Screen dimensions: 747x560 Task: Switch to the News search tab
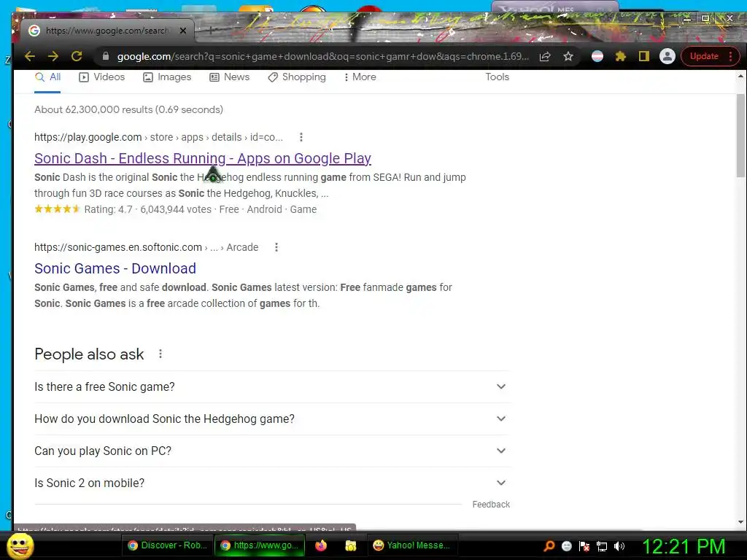point(230,77)
